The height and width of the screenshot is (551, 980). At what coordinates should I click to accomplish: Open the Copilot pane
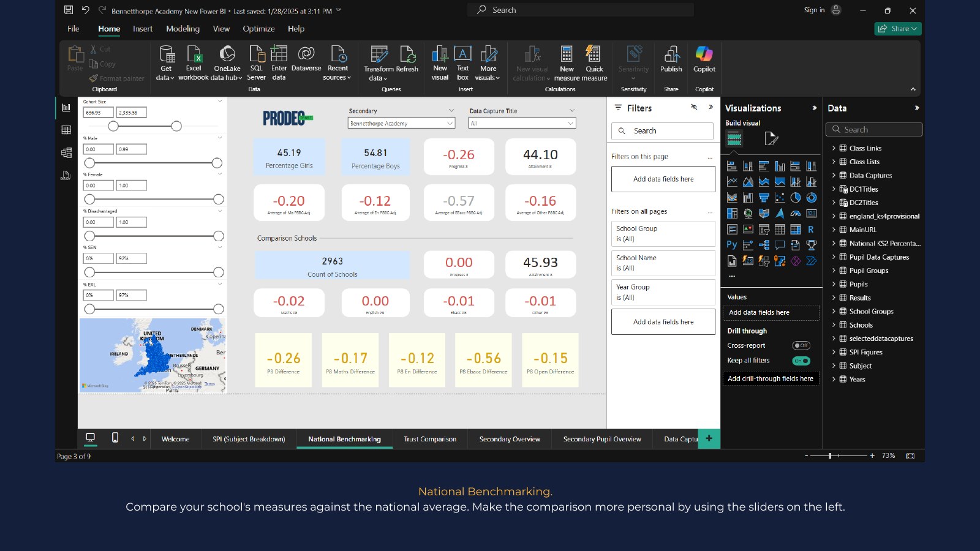click(704, 59)
